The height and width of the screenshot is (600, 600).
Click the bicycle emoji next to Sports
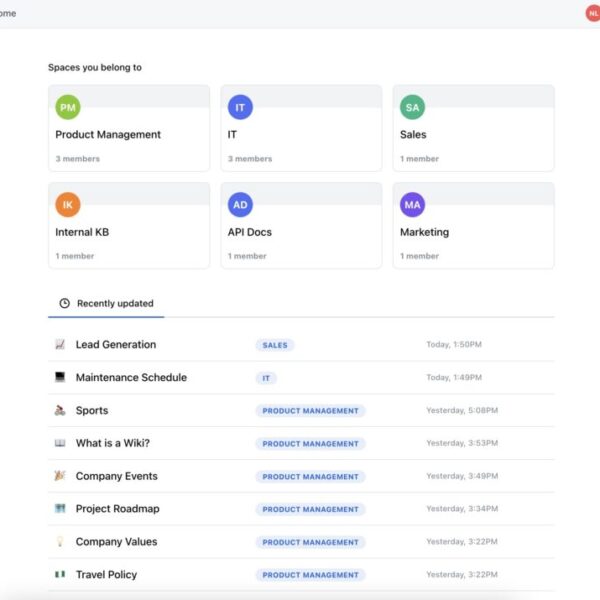click(60, 411)
